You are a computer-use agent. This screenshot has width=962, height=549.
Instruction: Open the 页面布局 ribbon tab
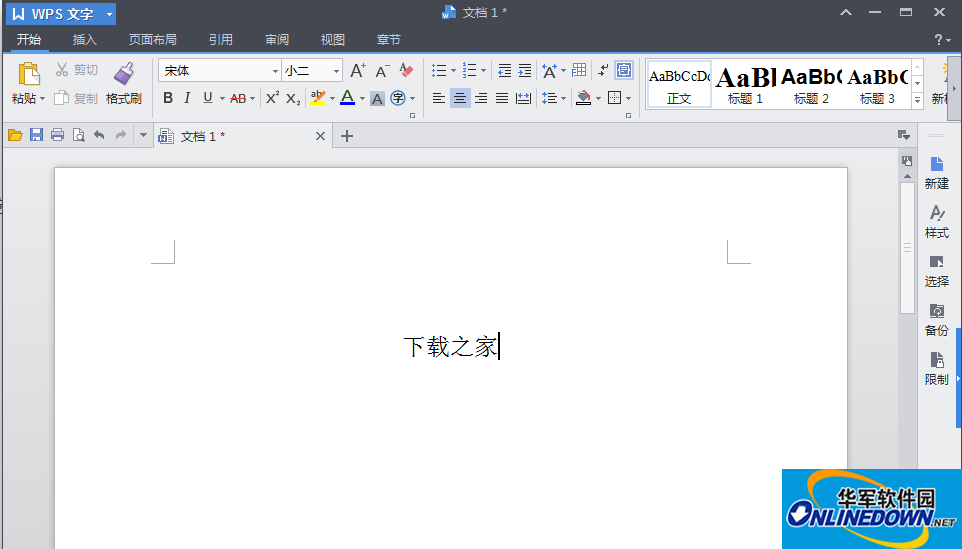[x=153, y=39]
